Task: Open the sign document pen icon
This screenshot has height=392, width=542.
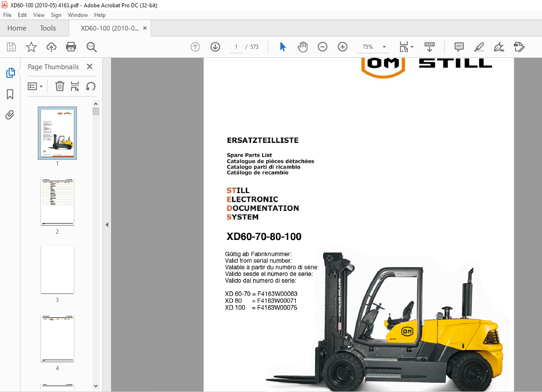Action: click(499, 46)
